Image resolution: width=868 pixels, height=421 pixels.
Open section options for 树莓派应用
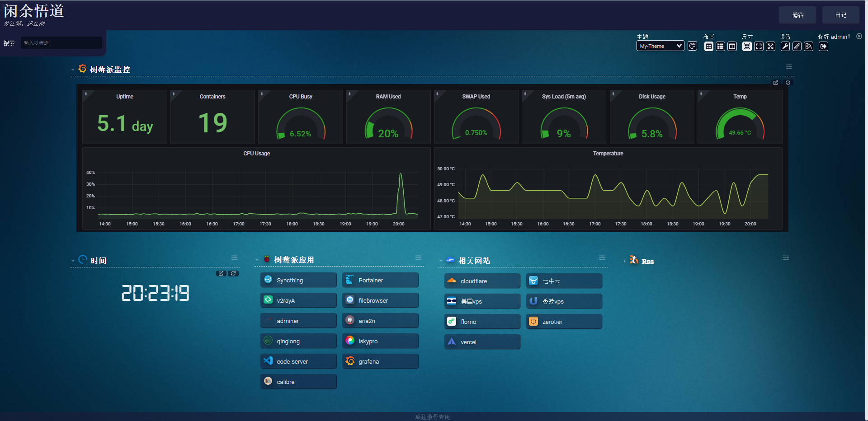(x=418, y=258)
